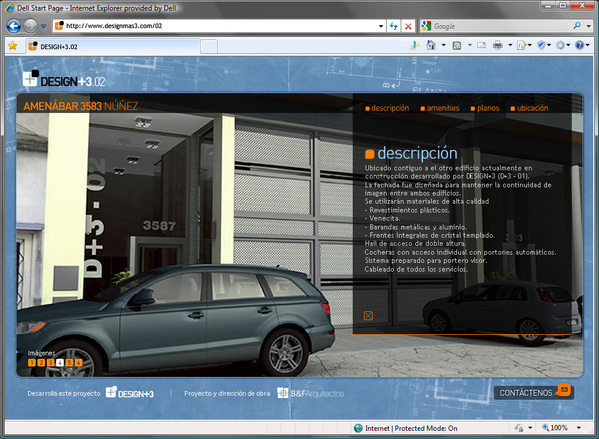
Task: Click the RSS feeds icon
Action: (457, 46)
